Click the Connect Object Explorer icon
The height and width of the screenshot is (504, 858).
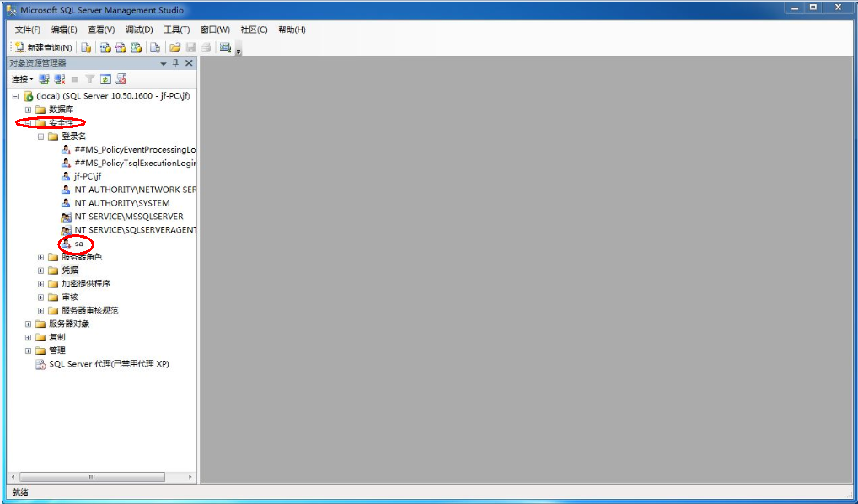coord(44,79)
